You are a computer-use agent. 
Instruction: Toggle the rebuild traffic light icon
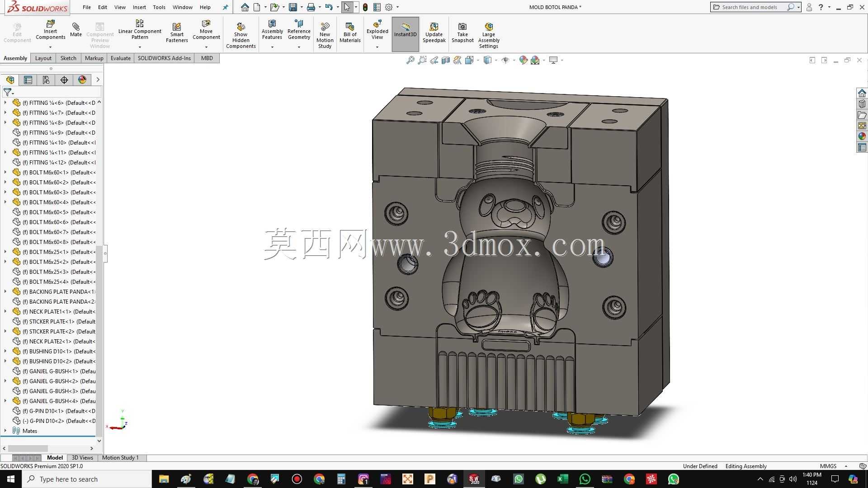365,7
